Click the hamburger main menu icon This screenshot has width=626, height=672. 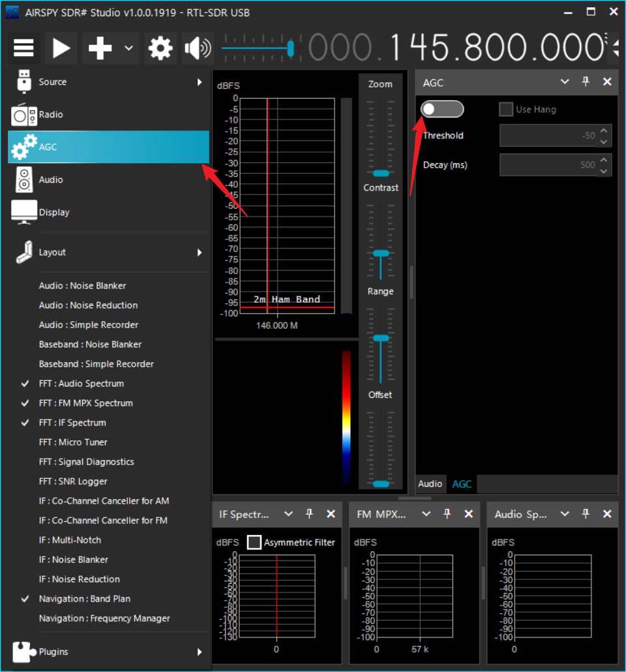click(23, 48)
